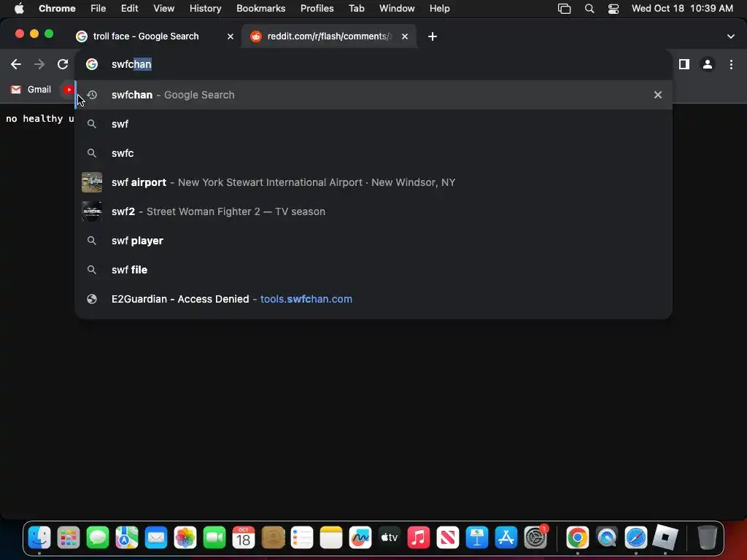Open Mail from the Dock
The height and width of the screenshot is (560, 747).
[156, 538]
